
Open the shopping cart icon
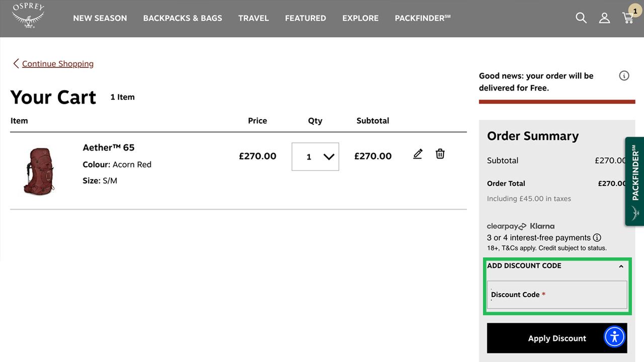pyautogui.click(x=627, y=19)
